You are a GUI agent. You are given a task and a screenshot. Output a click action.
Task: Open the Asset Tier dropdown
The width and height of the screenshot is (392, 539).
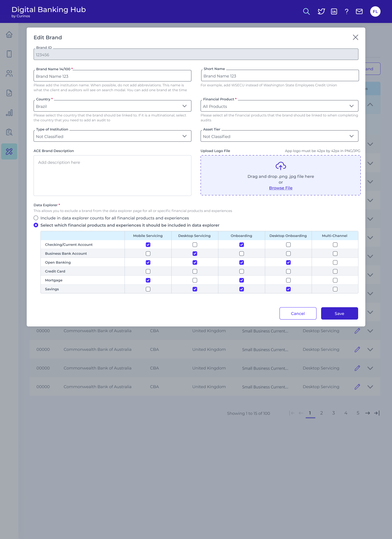tap(280, 136)
